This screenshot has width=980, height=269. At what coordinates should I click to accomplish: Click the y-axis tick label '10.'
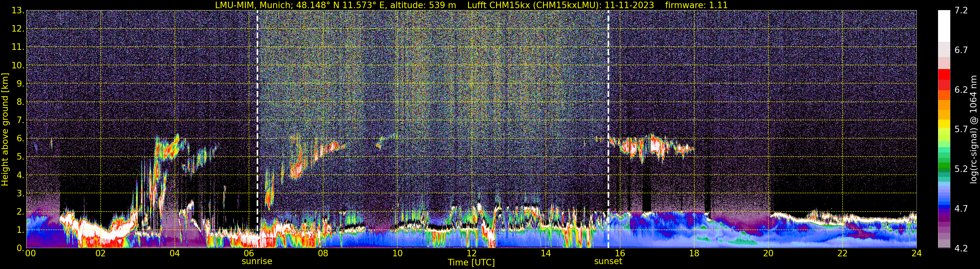click(x=18, y=65)
